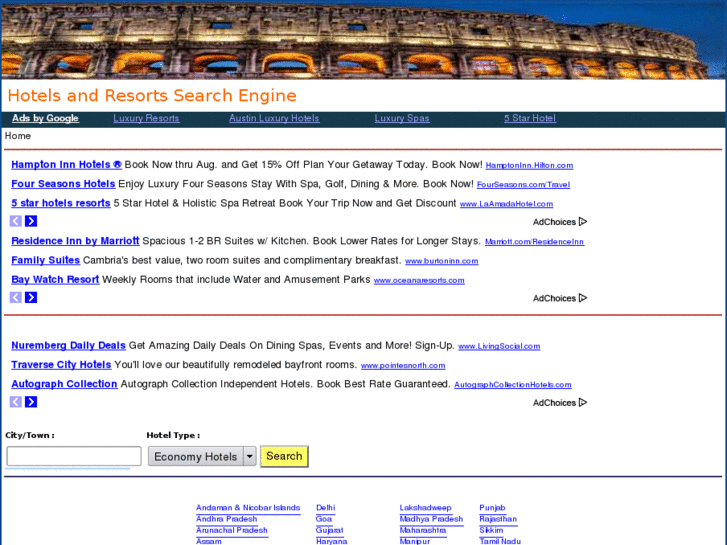Open Traverse City Hotels ad link

coord(61,365)
